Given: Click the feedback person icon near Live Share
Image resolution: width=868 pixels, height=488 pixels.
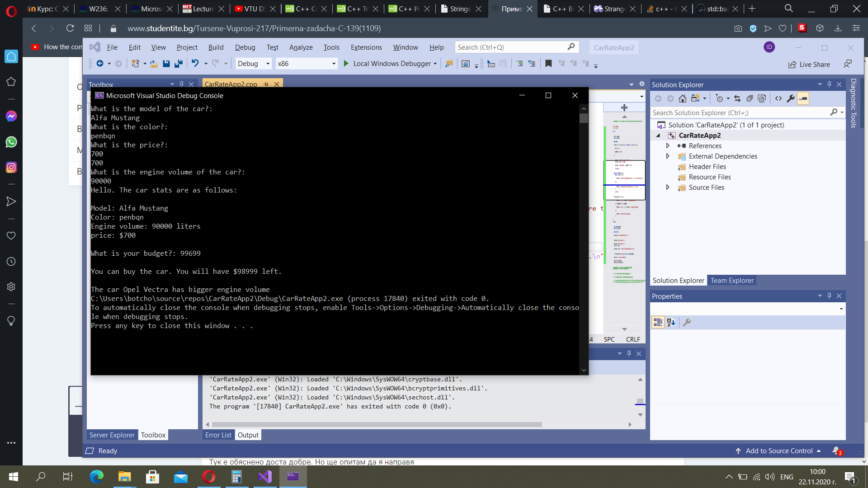Looking at the screenshot, I should point(848,64).
